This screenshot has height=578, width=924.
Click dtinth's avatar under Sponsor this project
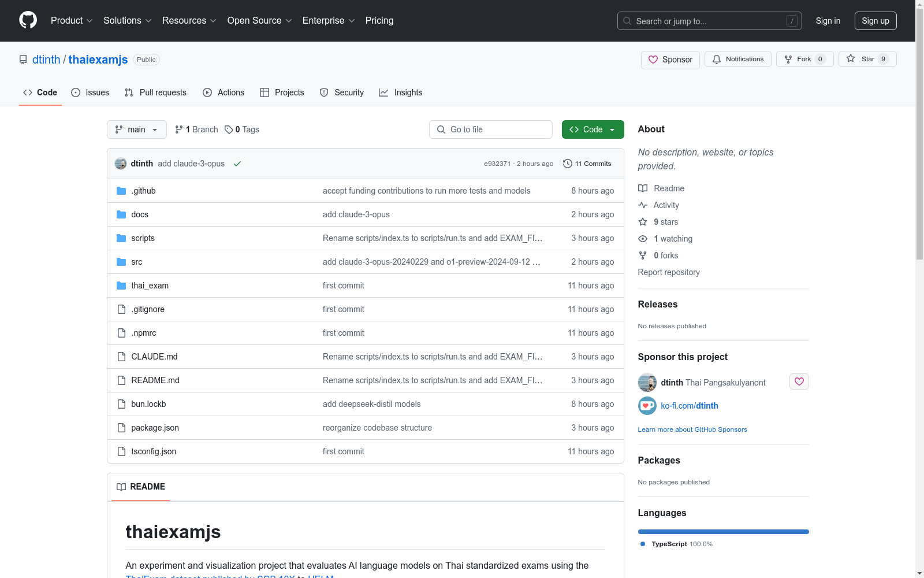[x=647, y=383]
